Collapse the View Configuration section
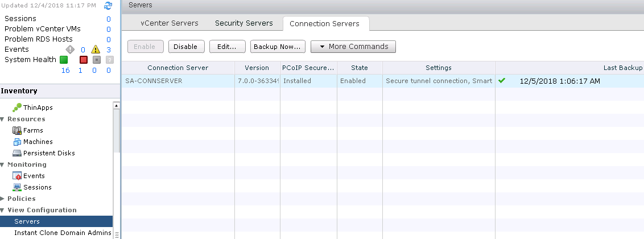Viewport: 644px width, 239px height. point(3,210)
